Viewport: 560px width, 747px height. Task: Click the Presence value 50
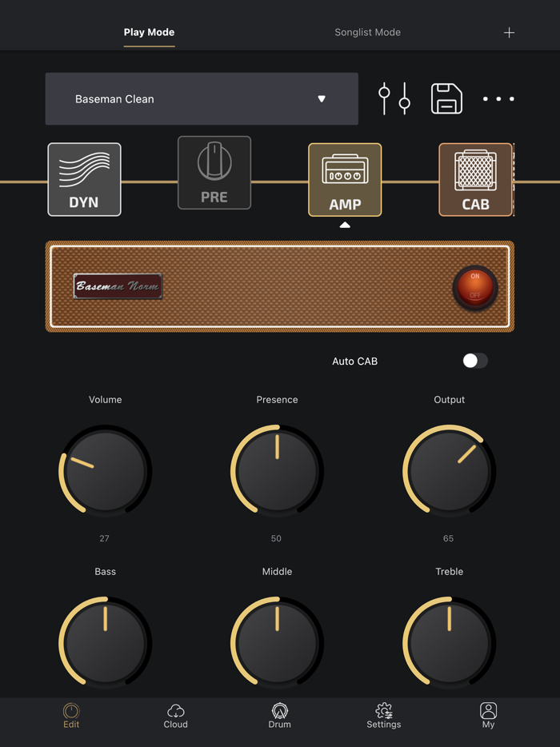[276, 538]
